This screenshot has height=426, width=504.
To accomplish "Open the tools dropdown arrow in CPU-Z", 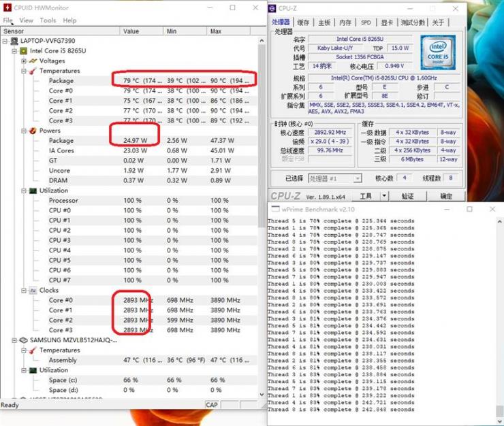I will (x=383, y=196).
